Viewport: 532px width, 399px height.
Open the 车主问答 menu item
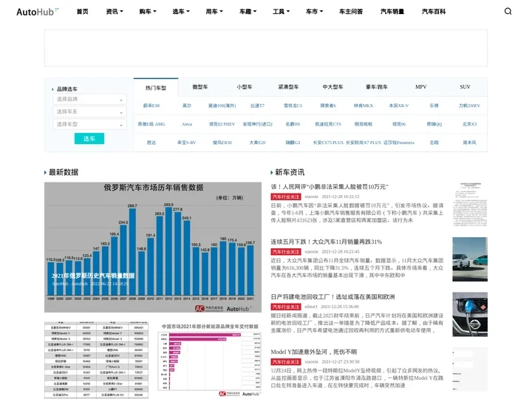tap(351, 12)
